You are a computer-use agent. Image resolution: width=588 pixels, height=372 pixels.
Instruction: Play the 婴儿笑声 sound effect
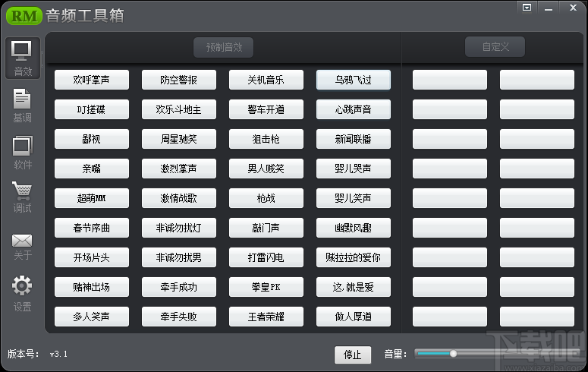(x=354, y=198)
